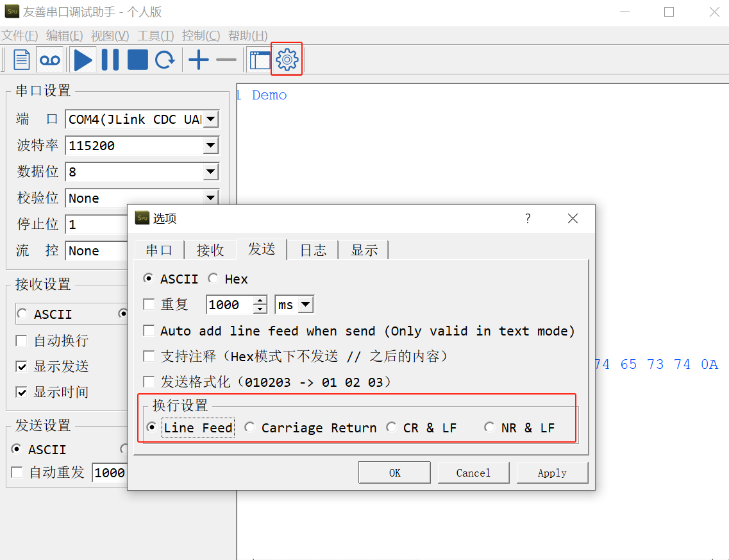Click the minus remove toolbar icon

(226, 60)
